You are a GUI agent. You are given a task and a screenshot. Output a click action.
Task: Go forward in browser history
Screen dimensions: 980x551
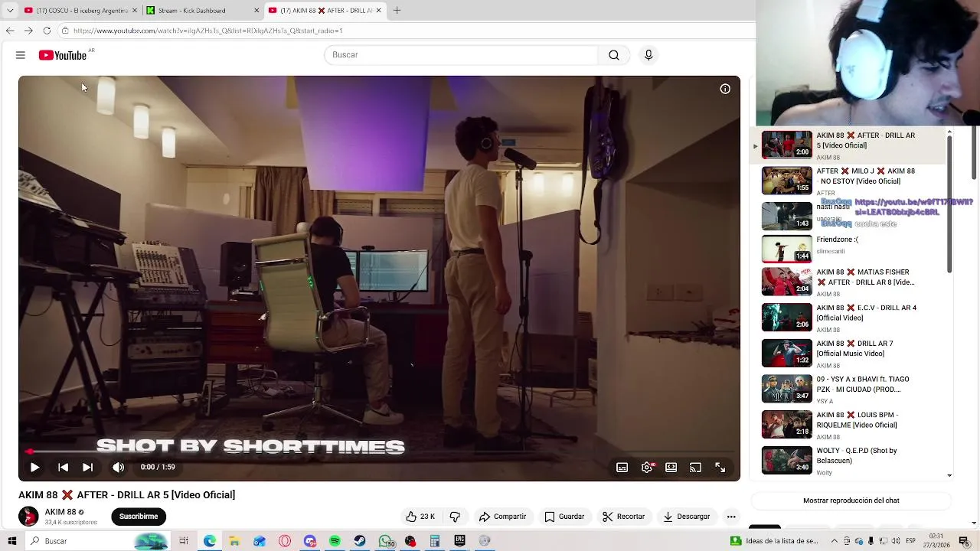click(28, 31)
